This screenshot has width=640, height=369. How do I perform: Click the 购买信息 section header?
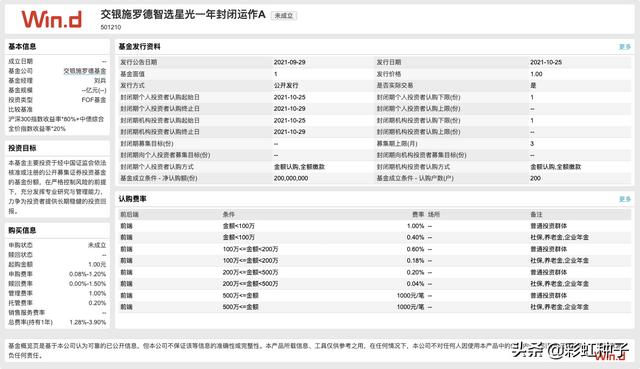pyautogui.click(x=22, y=231)
